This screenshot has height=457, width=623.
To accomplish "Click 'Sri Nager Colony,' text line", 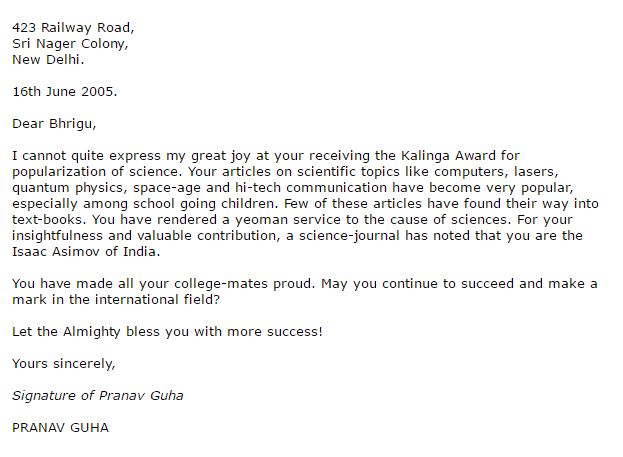I will (70, 44).
